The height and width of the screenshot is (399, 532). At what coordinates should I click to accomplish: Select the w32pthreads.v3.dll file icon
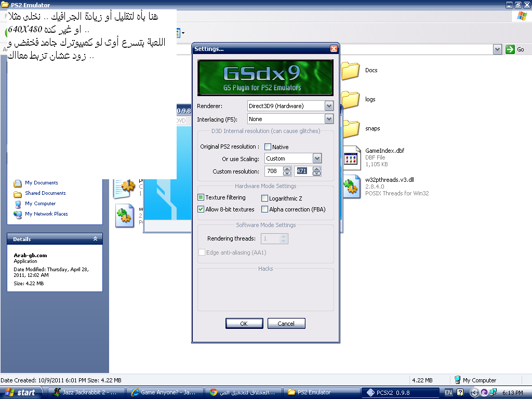(352, 187)
